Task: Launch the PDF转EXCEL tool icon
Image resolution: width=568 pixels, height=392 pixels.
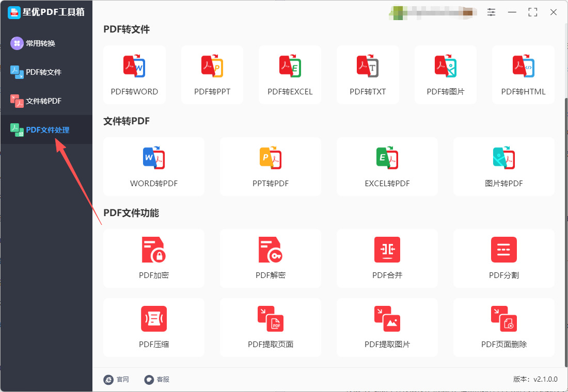Action: [290, 66]
